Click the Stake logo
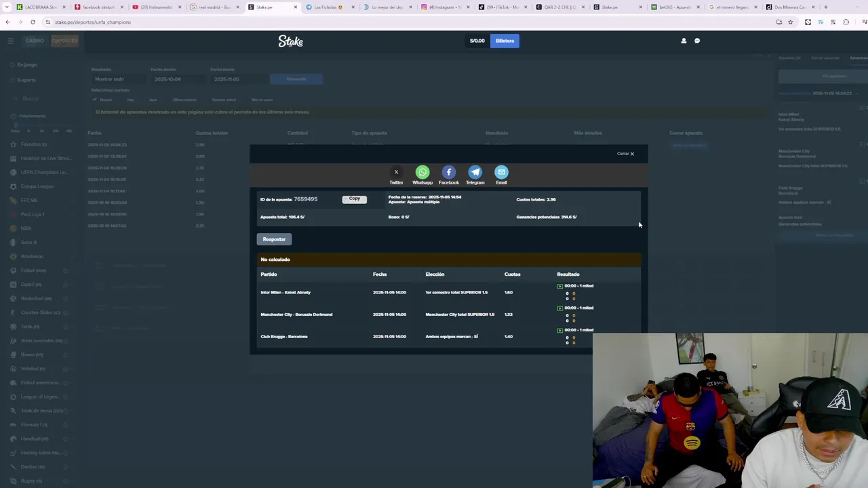Image resolution: width=868 pixels, height=488 pixels. point(290,41)
